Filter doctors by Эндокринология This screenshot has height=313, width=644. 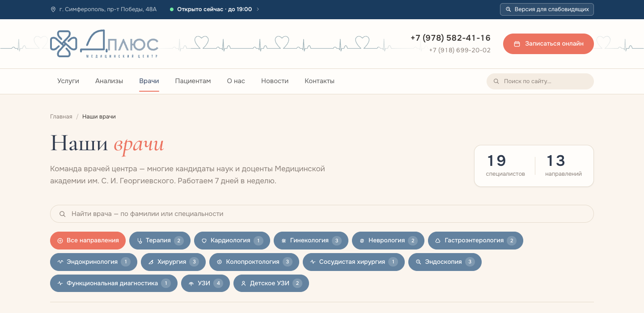(93, 262)
